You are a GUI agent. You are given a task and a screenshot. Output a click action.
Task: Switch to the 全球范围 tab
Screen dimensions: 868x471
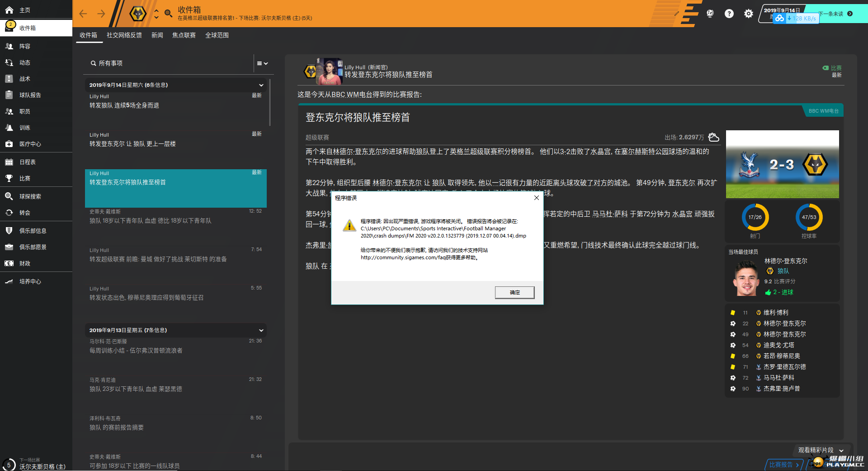click(217, 35)
